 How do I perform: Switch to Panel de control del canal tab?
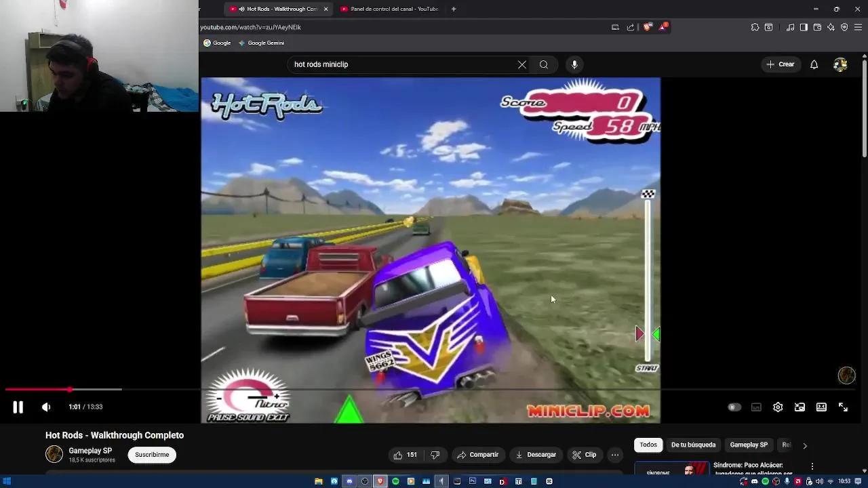[x=390, y=9]
